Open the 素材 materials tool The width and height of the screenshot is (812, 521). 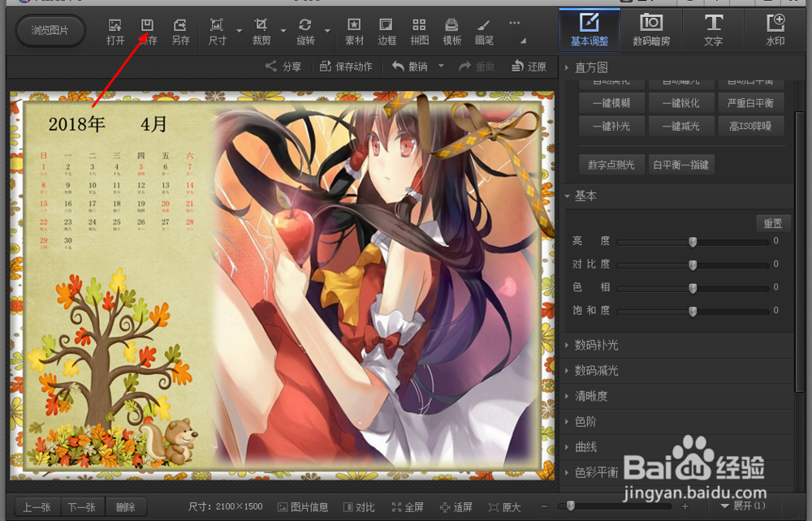tap(354, 32)
